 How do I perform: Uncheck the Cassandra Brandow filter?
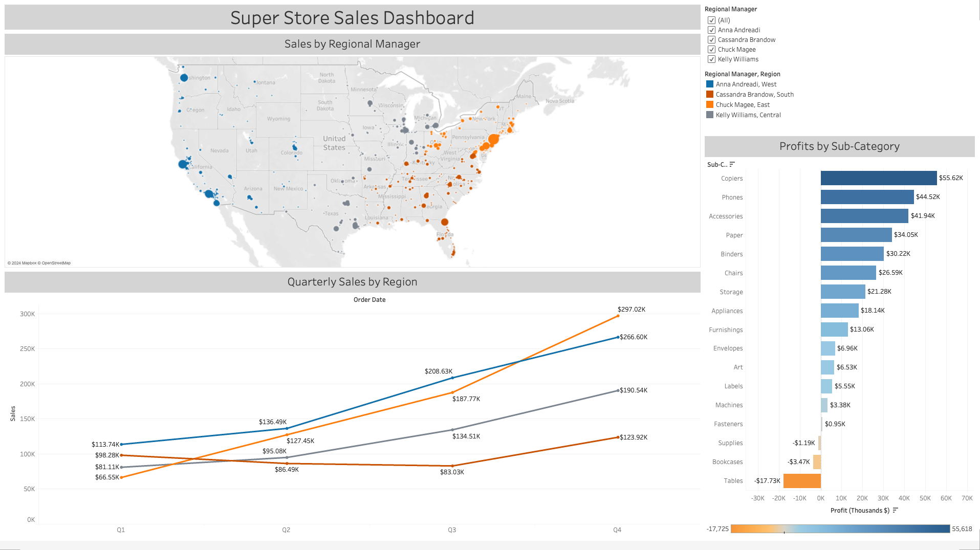[x=711, y=39]
